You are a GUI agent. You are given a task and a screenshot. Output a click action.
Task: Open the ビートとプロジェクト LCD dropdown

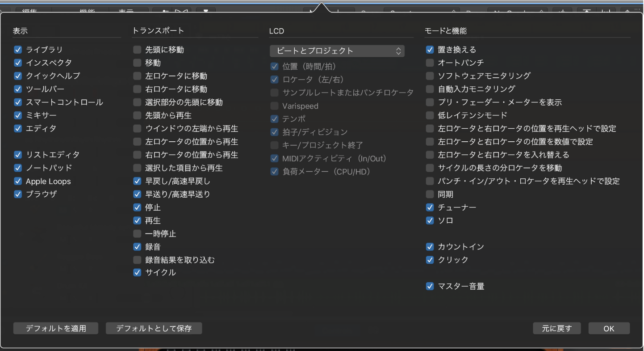pyautogui.click(x=337, y=51)
